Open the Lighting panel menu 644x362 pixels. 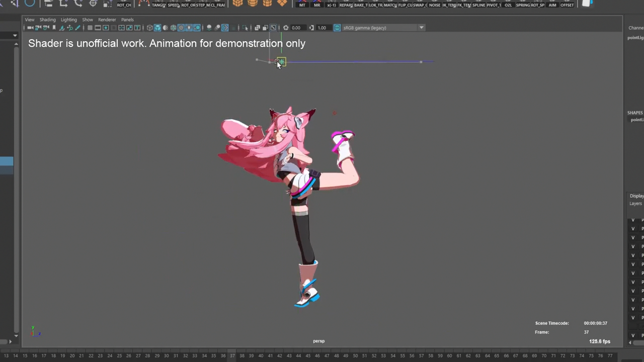[69, 20]
